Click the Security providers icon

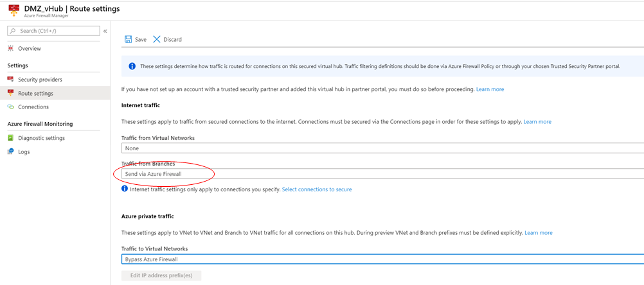coord(11,79)
